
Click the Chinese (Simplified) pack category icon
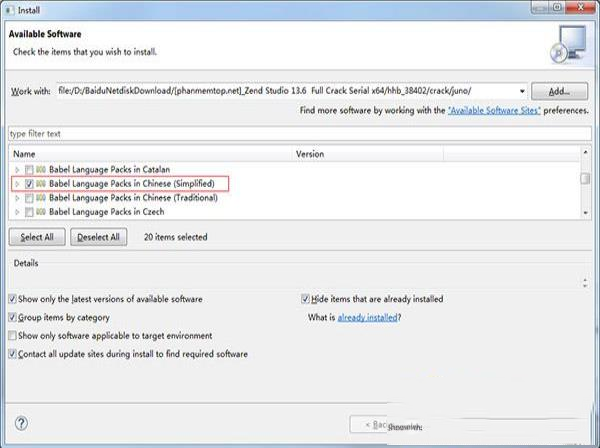(41, 184)
